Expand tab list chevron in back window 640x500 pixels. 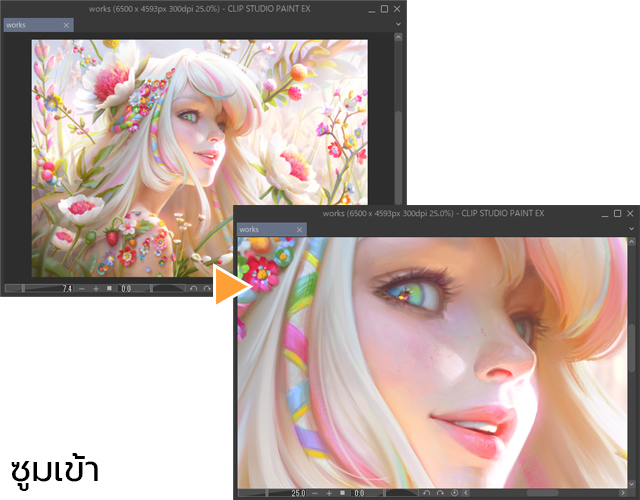398,24
